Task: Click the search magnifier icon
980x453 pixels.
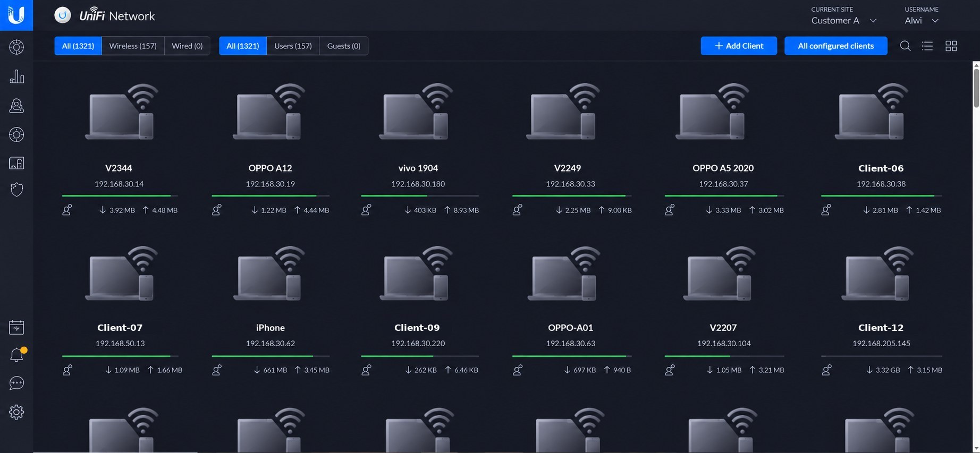Action: (x=905, y=46)
